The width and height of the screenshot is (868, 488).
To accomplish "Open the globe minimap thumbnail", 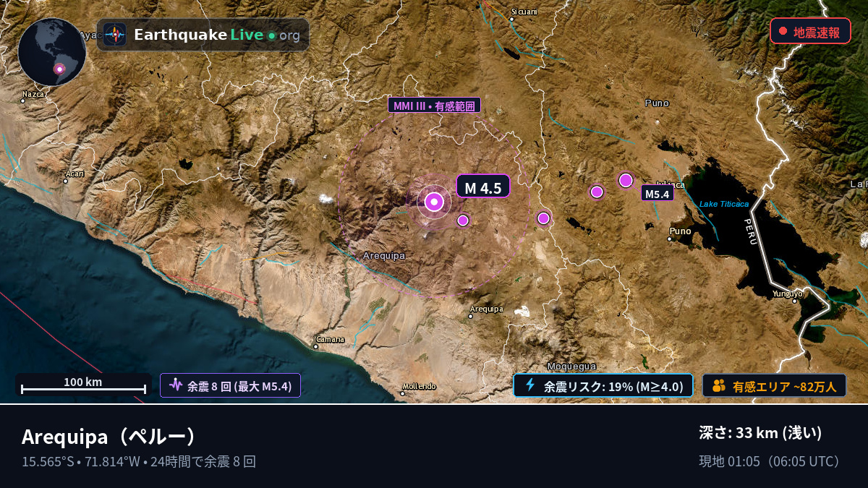I will click(x=52, y=52).
